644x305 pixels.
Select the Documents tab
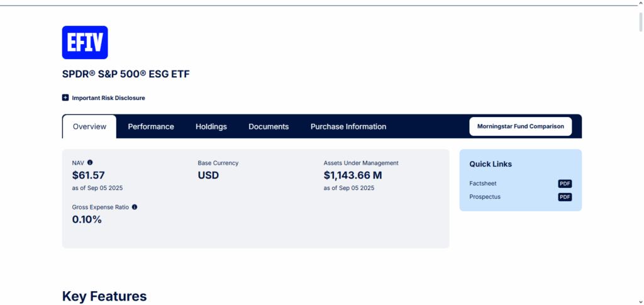[269, 126]
